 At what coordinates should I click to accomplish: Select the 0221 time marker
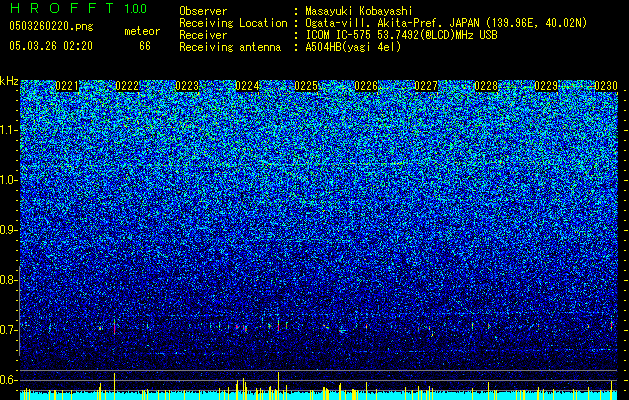click(67, 86)
